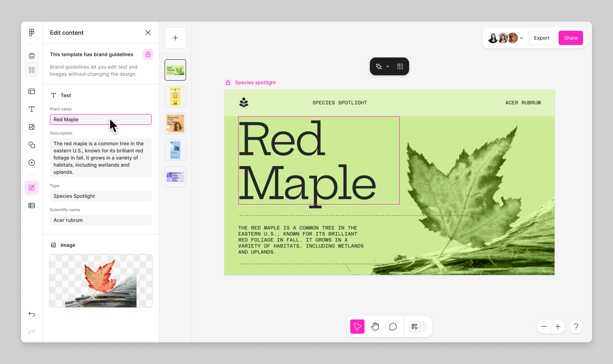Expand the AI actions dropdown chevron

[387, 66]
